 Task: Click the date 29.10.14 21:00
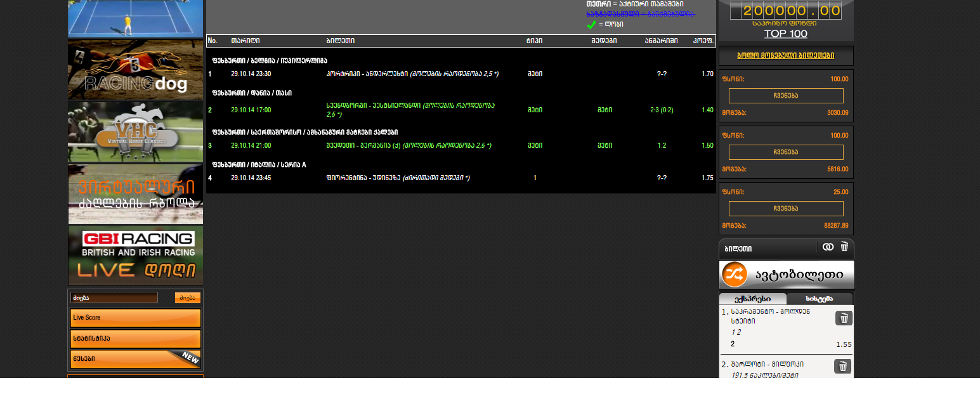click(x=251, y=145)
